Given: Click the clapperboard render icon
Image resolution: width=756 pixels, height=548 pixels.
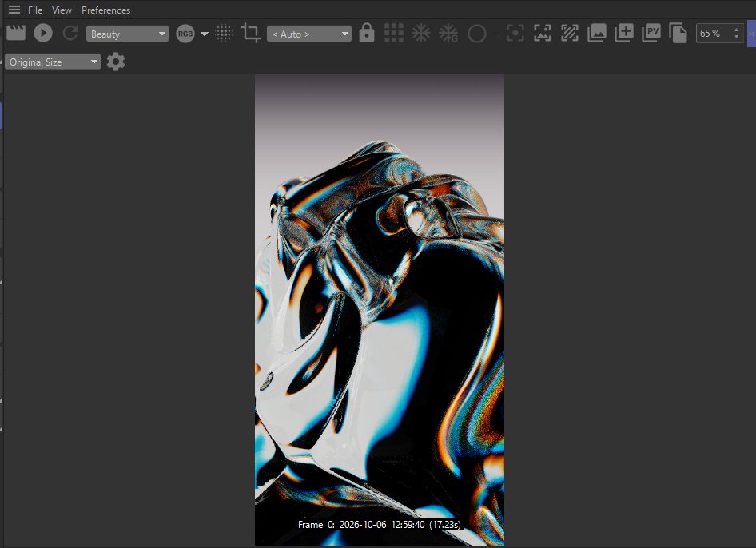Looking at the screenshot, I should (x=16, y=34).
